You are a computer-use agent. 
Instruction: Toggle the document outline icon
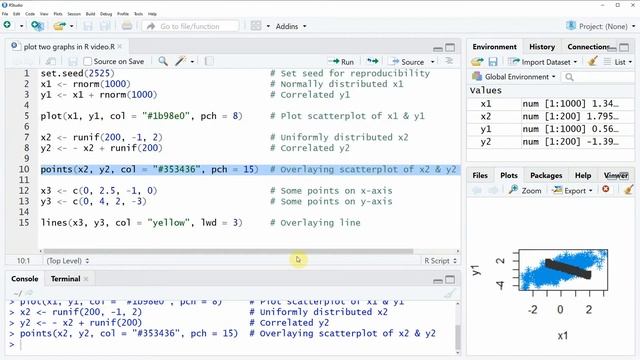[449, 61]
